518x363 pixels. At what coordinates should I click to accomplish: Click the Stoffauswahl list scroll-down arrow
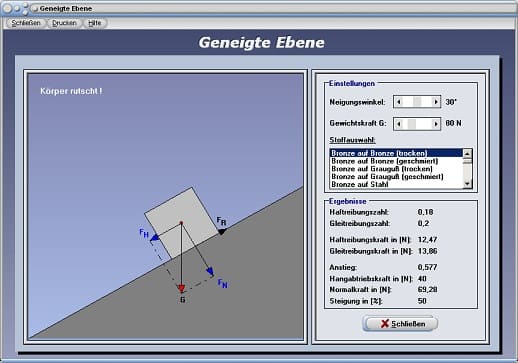coord(467,184)
